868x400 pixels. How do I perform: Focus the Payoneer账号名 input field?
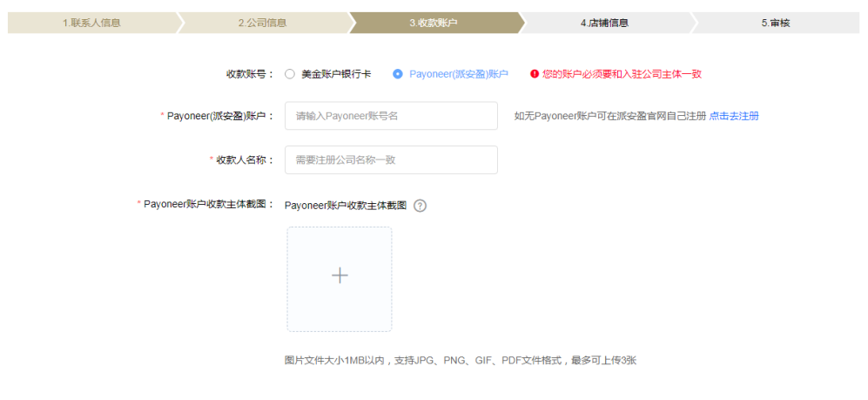pyautogui.click(x=391, y=116)
